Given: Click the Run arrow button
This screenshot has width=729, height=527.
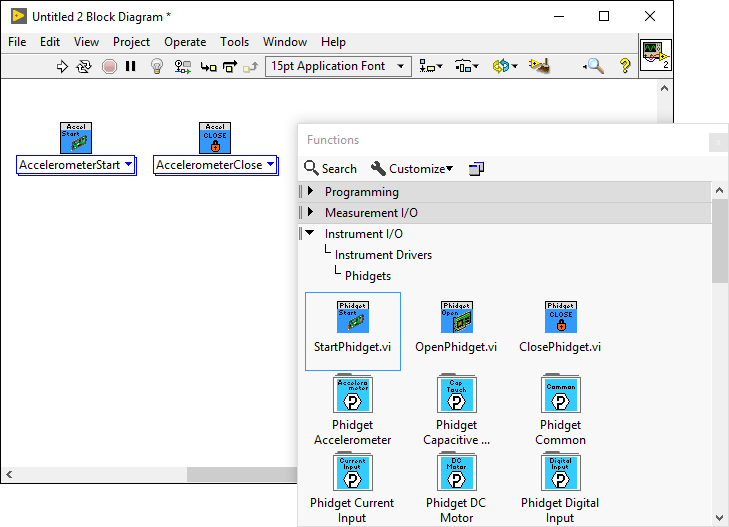Looking at the screenshot, I should pyautogui.click(x=62, y=66).
